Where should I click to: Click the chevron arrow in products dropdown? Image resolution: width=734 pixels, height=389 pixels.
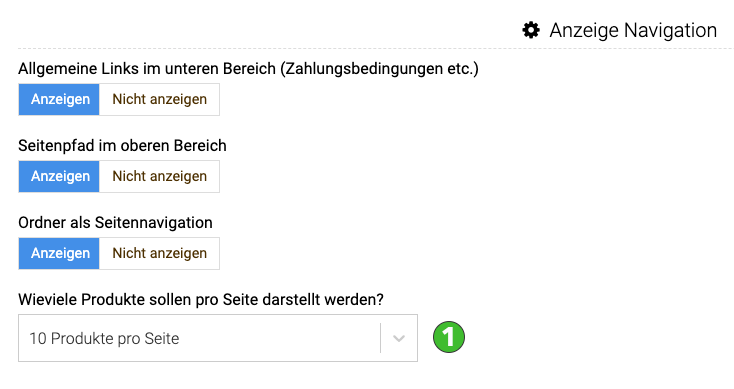[399, 338]
